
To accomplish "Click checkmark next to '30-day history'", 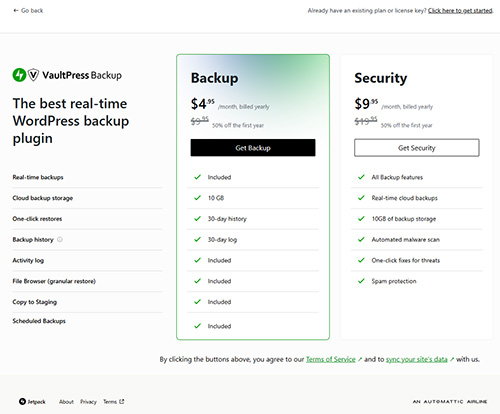I will click(x=198, y=219).
